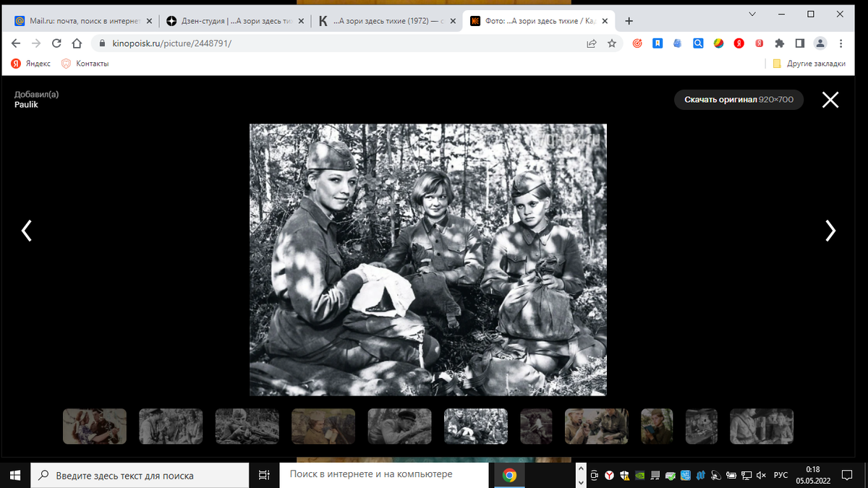Open Chrome from the taskbar
This screenshot has width=868, height=488.
tap(509, 475)
